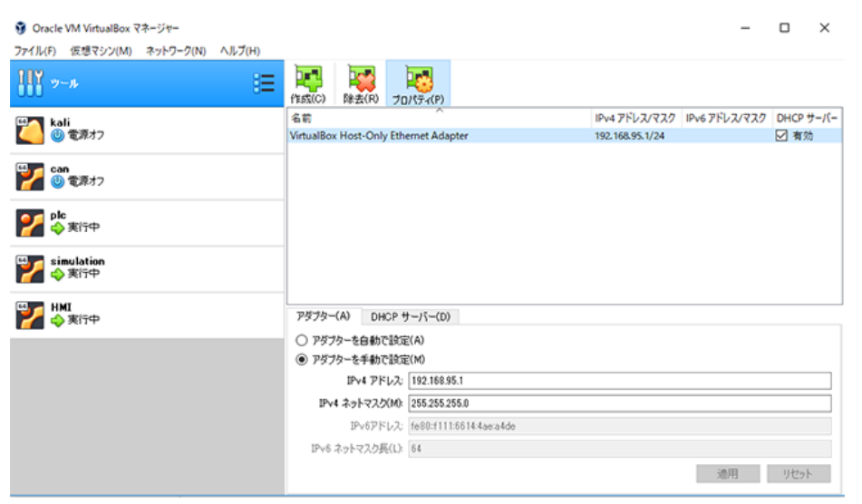Select the simulation virtual machine name
Image resolution: width=862 pixels, height=504 pixels.
[x=78, y=261]
